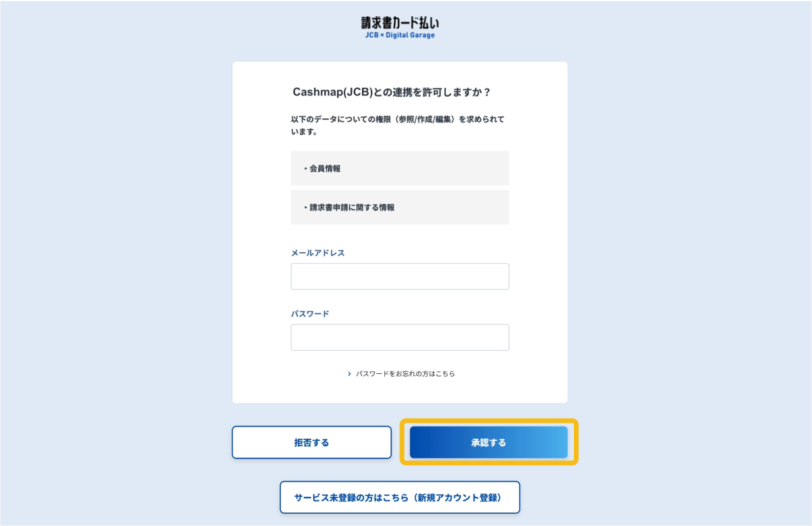Focus the パスワード input field
812x526 pixels.
[399, 337]
